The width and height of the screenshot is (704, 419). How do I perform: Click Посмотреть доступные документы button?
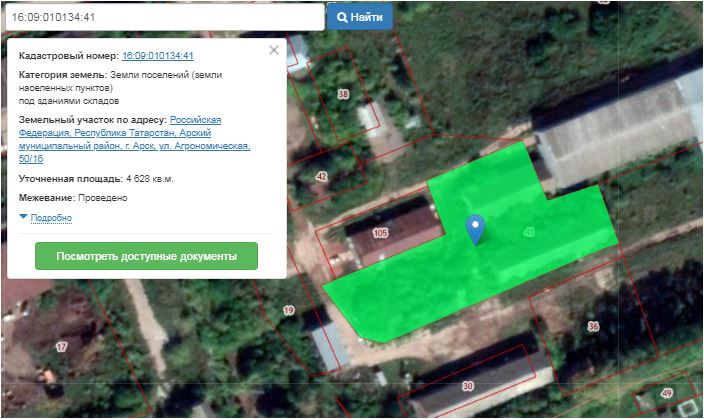tap(146, 256)
